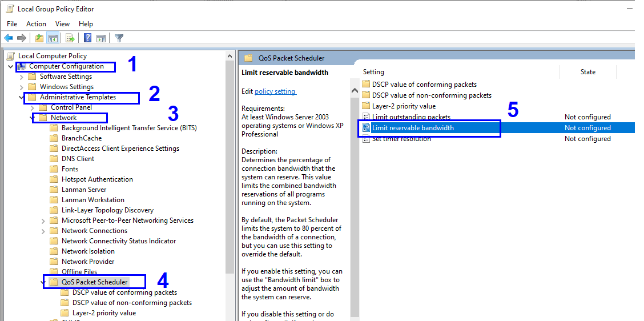Expand the Network Connections node

43,231
